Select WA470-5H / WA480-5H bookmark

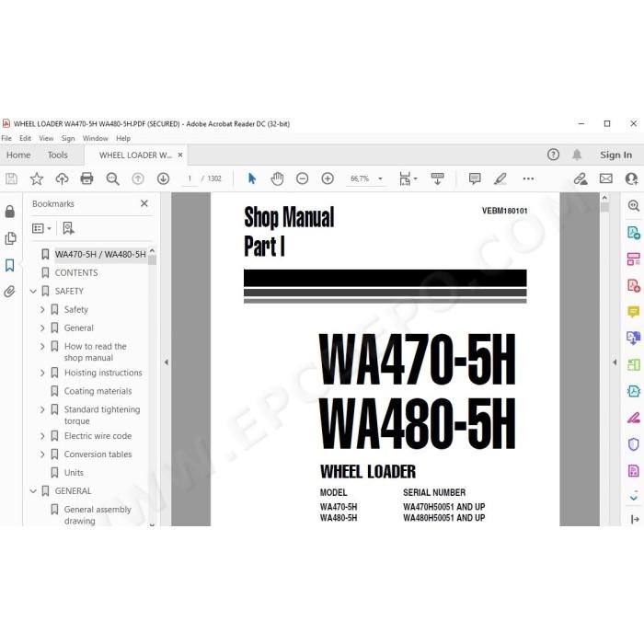(x=100, y=254)
